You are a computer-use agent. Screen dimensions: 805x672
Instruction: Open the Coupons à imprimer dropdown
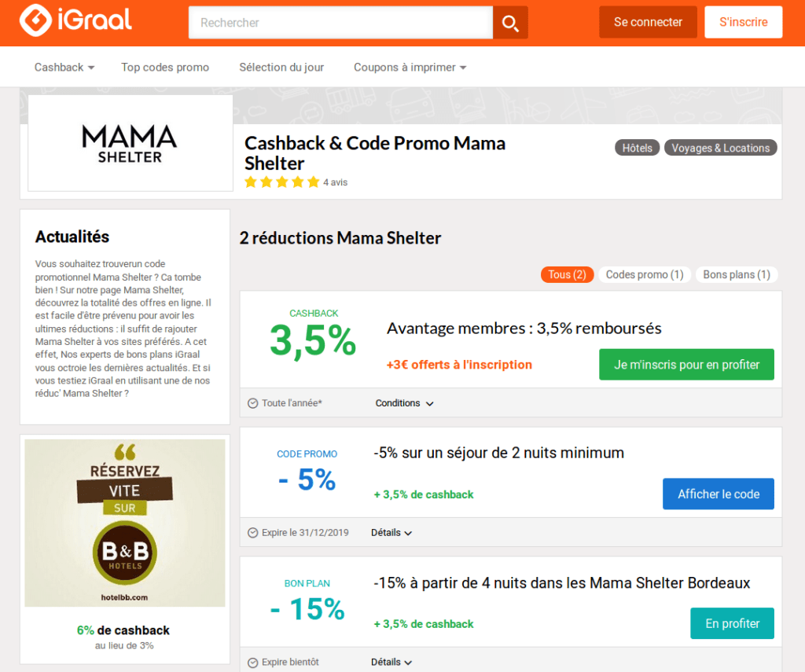click(410, 68)
